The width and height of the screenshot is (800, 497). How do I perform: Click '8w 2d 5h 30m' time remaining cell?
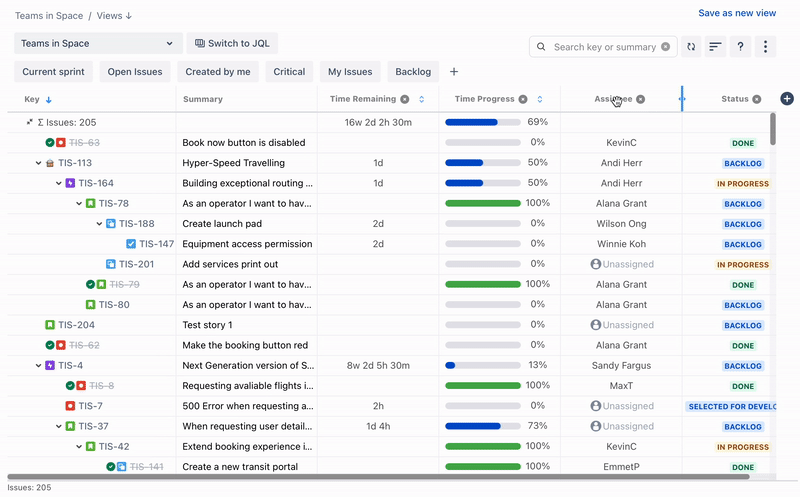tap(378, 365)
